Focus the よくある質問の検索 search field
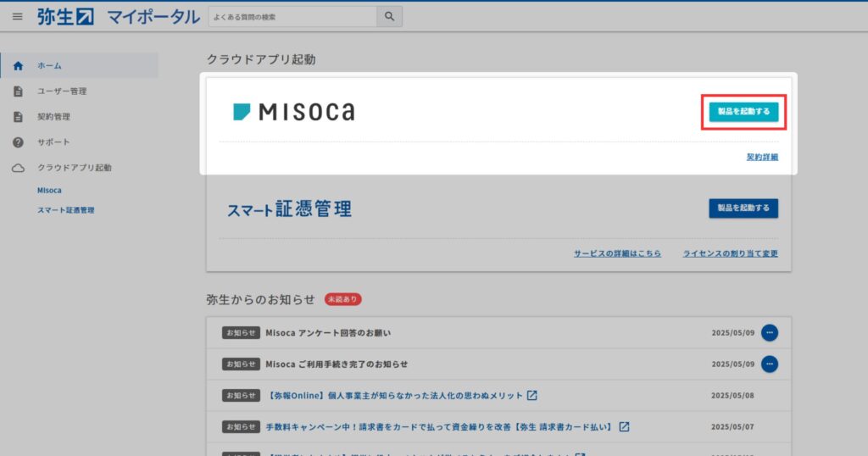Viewport: 868px width, 456px height. 292,17
